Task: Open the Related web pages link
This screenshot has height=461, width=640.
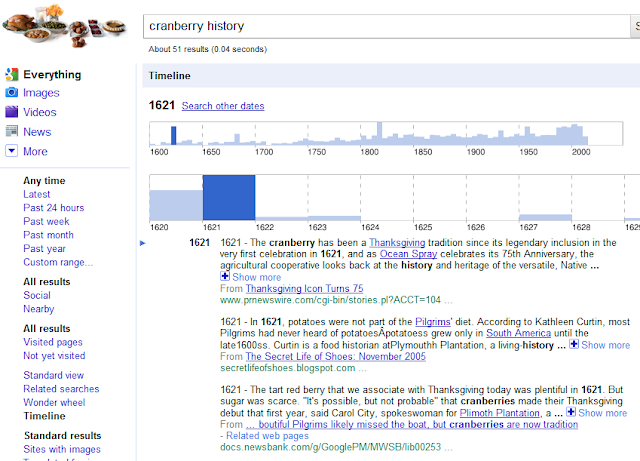Action: point(267,436)
